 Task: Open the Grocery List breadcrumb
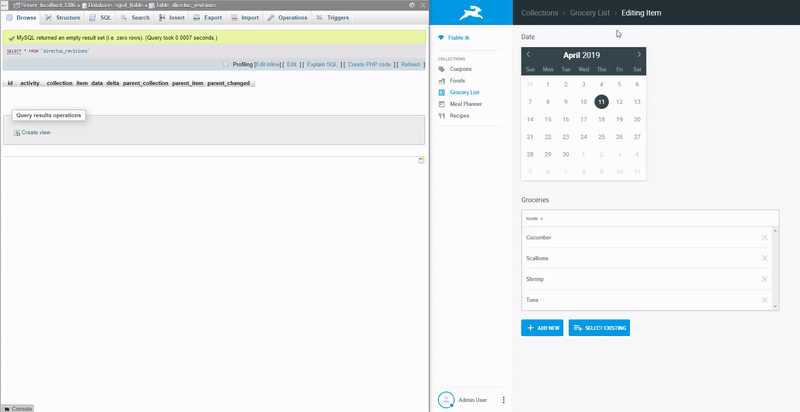[590, 13]
